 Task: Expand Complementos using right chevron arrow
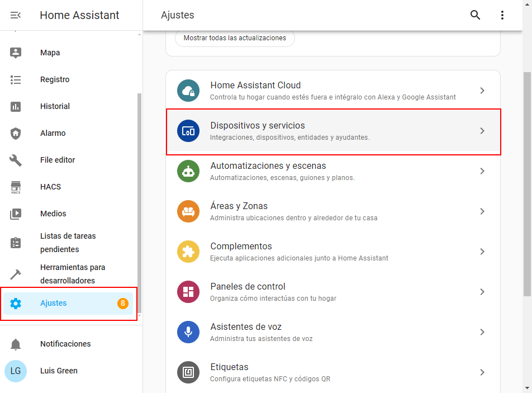[x=482, y=252]
